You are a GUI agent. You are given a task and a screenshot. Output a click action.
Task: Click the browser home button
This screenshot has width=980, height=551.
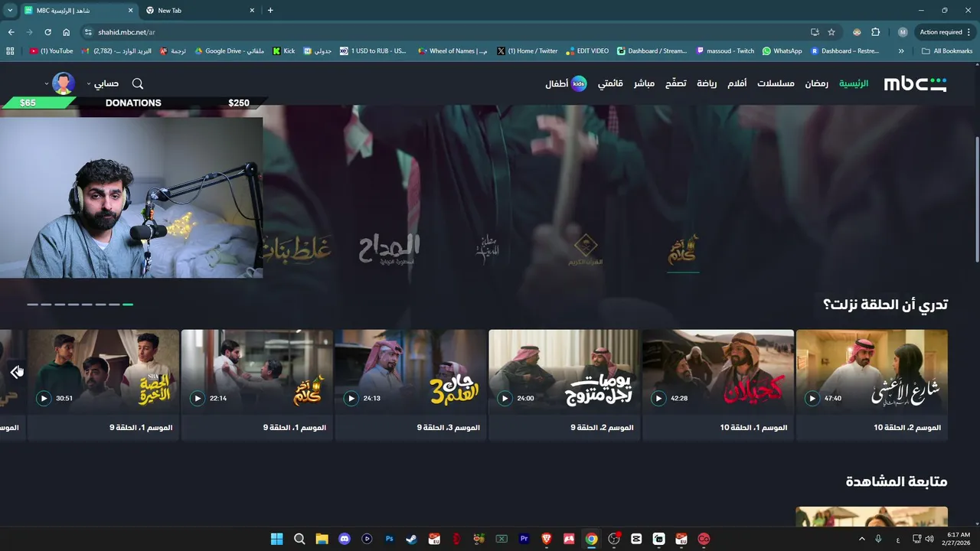(66, 32)
